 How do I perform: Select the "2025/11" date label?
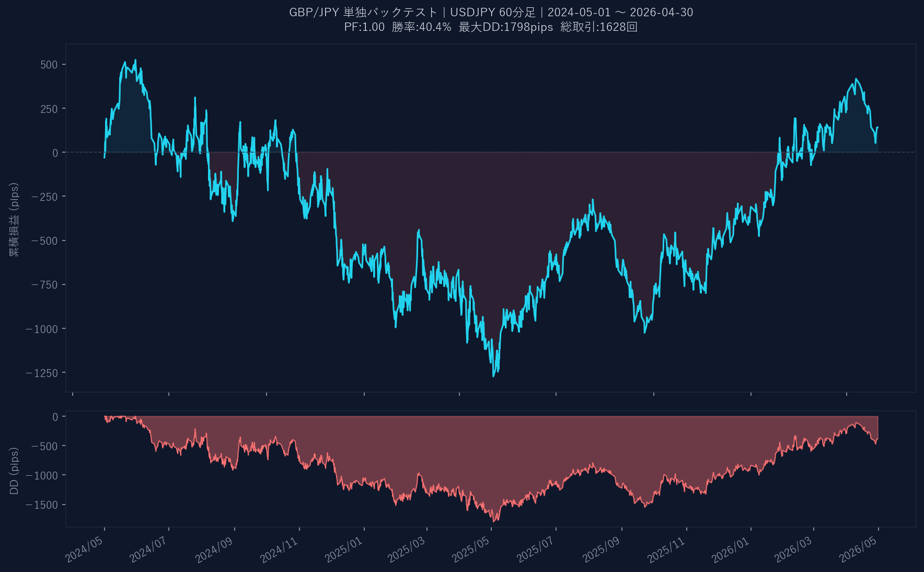pyautogui.click(x=667, y=549)
